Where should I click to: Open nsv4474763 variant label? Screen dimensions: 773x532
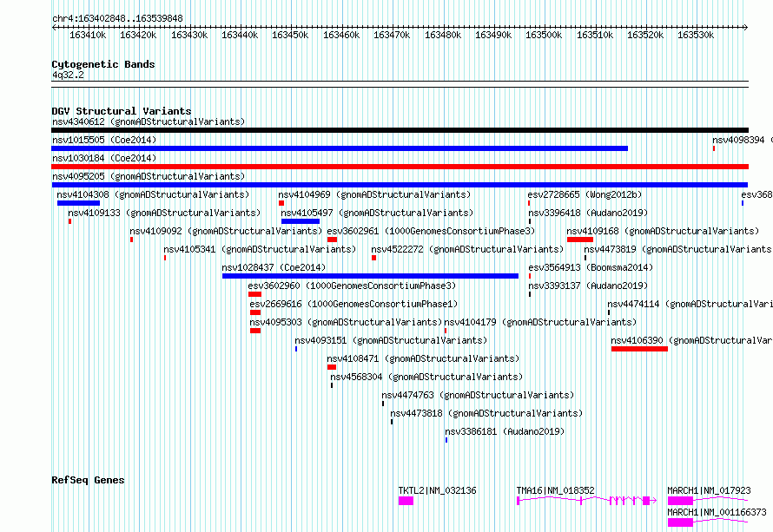click(x=478, y=395)
